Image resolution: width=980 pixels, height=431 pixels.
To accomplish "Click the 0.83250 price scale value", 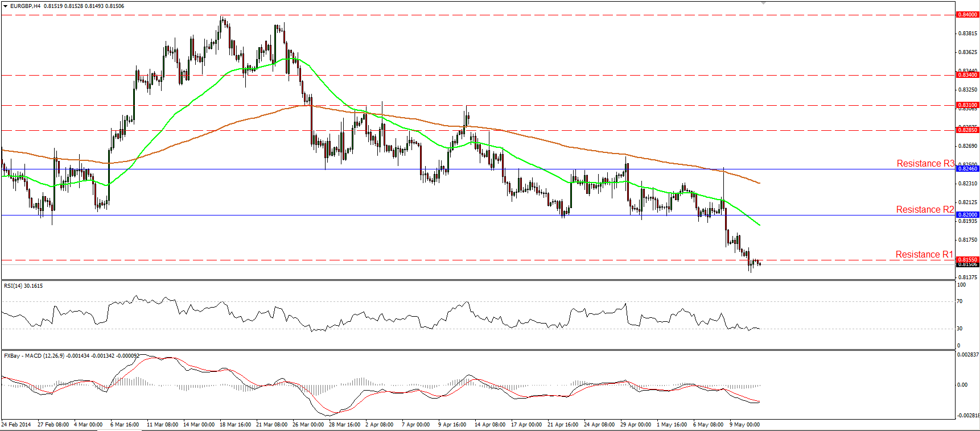I will coord(968,90).
